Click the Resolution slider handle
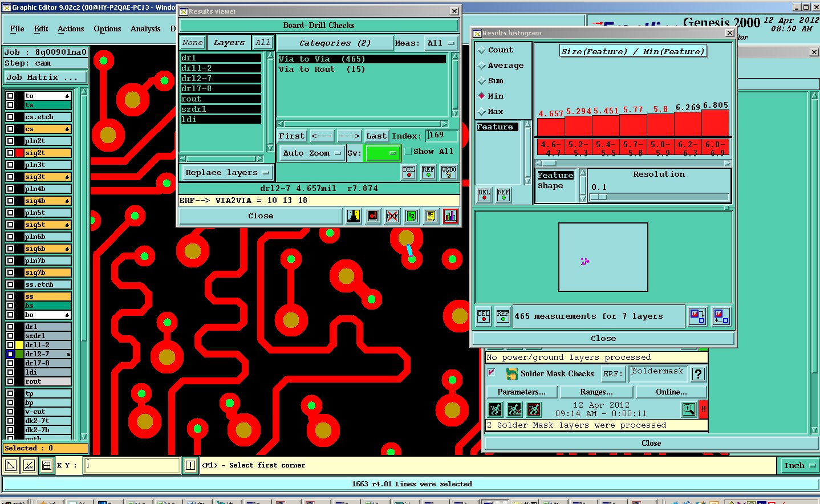 (x=599, y=197)
